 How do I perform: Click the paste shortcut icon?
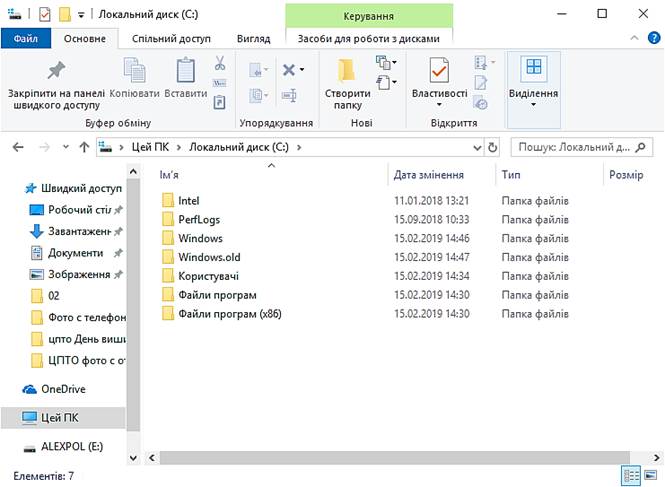[219, 102]
